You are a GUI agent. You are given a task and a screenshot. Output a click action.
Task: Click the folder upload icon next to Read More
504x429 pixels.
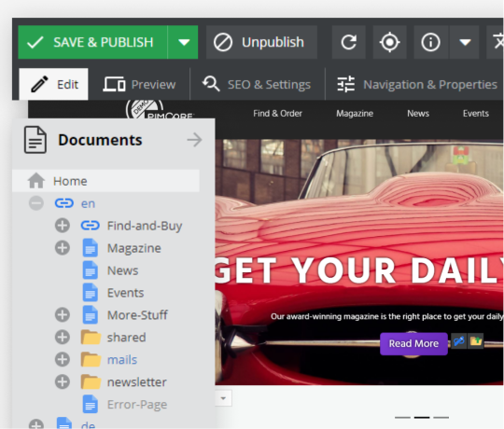(476, 341)
